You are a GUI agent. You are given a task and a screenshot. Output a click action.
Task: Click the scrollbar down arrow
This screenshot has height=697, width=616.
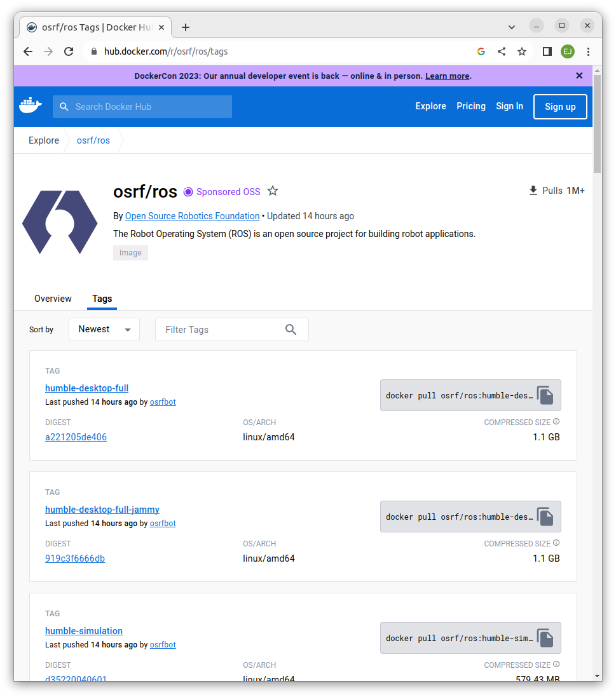tap(598, 676)
